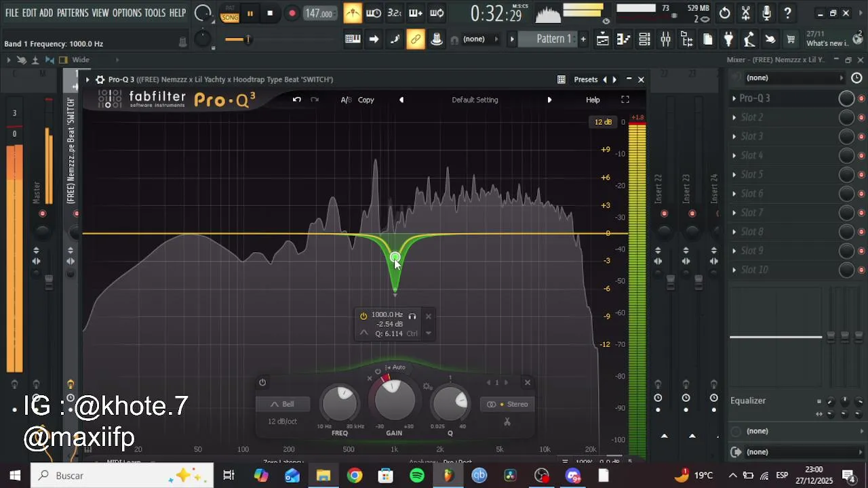Screen dimensions: 868x488
Task: Open the FILE menu
Action: pos(12,13)
